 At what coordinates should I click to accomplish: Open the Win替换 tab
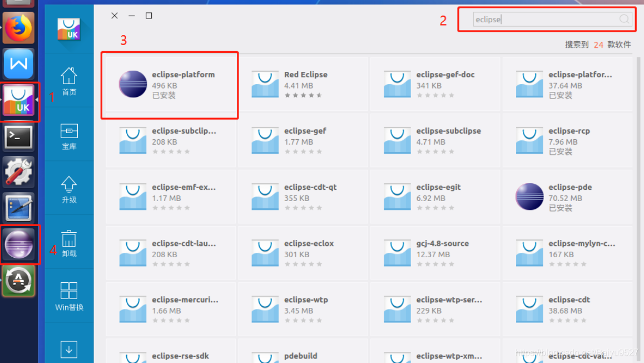pos(69,297)
